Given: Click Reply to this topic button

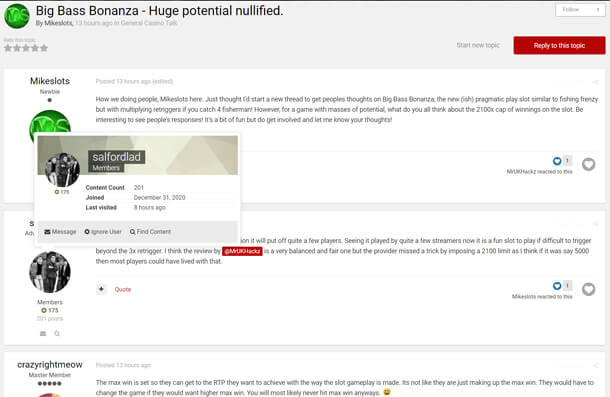Looking at the screenshot, I should 559,46.
